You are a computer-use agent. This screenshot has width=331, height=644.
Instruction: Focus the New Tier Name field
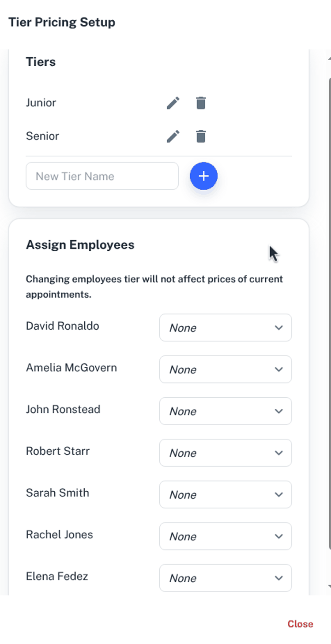102,176
